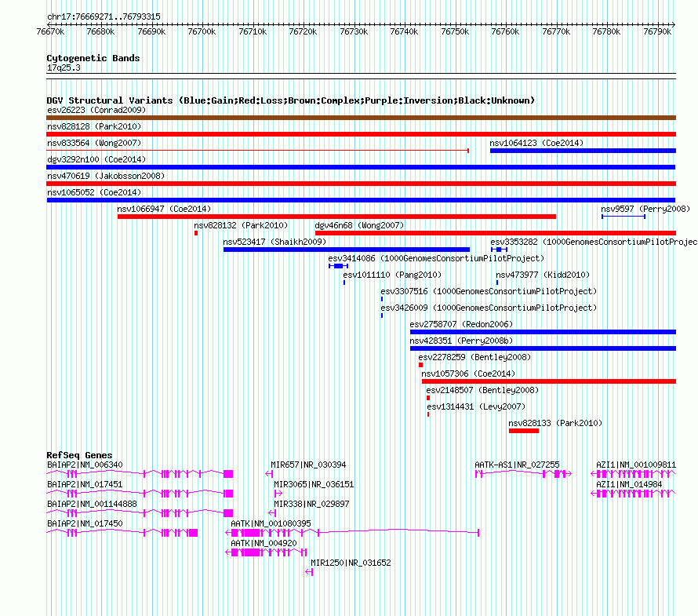Click the 76730k ruler tick label
Screen dimensions: 698x616
pos(354,31)
